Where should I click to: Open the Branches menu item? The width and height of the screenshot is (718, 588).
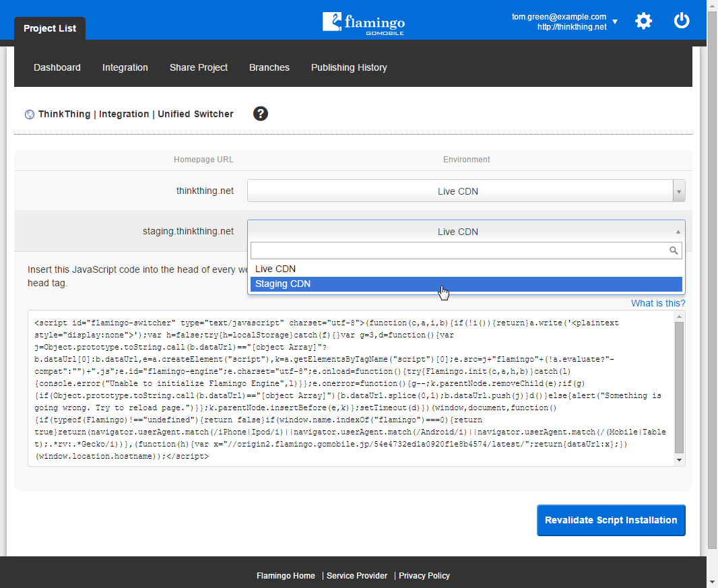click(x=269, y=67)
